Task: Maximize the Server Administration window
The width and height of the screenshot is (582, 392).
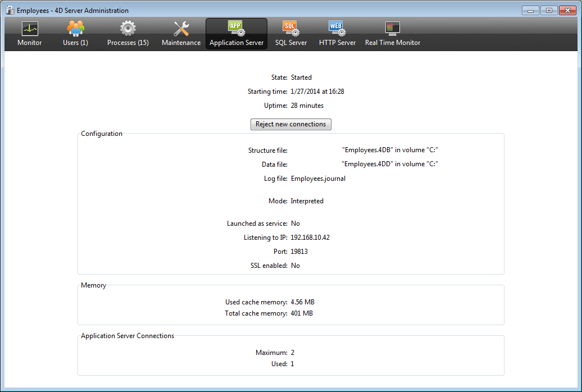Action: (548, 10)
